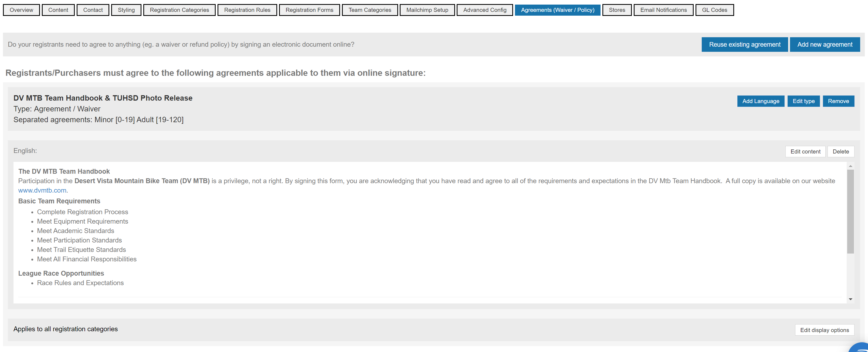Viewport: 868px width, 352px height.
Task: Delete the English agreement text
Action: 840,152
